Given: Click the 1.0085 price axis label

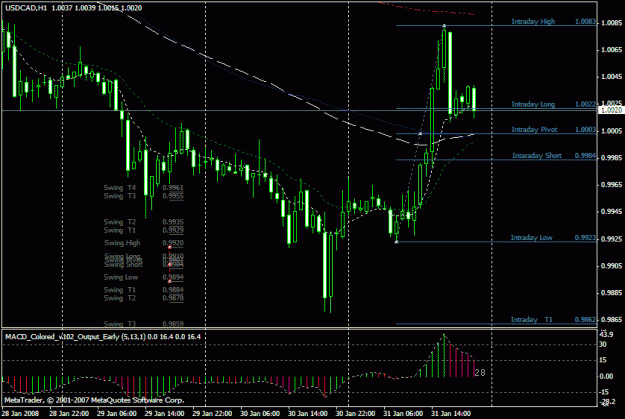Looking at the screenshot, I should tap(611, 23).
